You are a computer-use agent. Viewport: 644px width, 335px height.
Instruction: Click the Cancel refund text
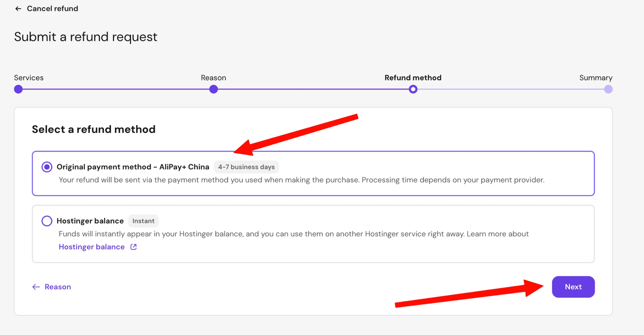52,9
